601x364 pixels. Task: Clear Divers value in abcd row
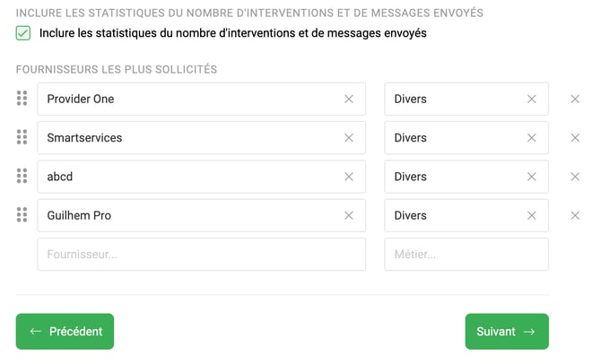pos(532,177)
